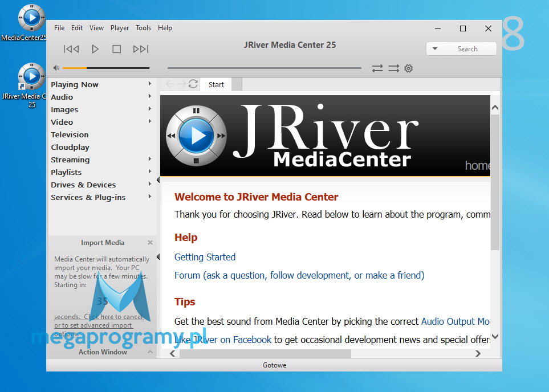This screenshot has width=549, height=392.
Task: Select Television in the tree
Action: [70, 134]
